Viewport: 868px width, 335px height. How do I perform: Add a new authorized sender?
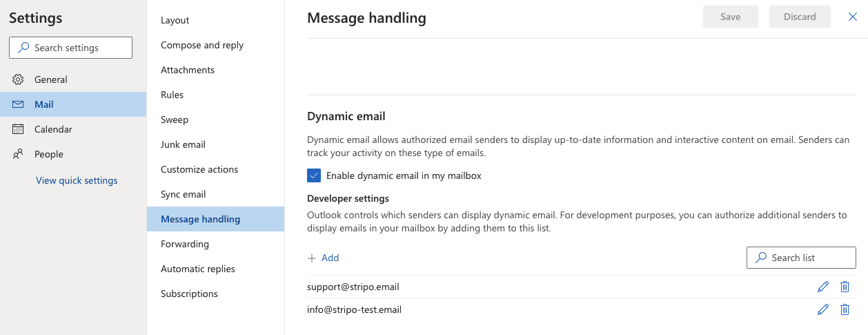pos(323,258)
